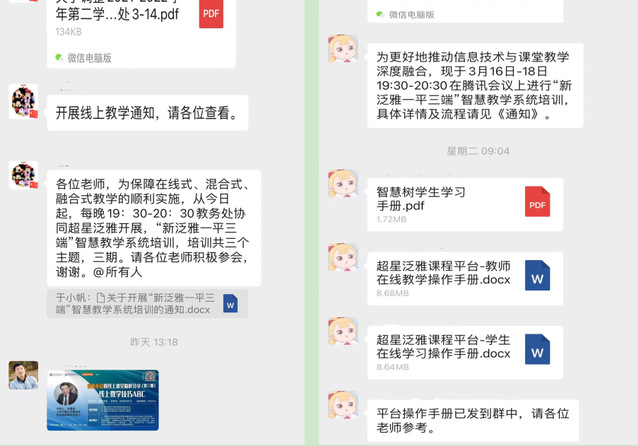
Task: Open file bubble 超星泛雅课程平台-教师在线教学操作手册.docx
Action: pyautogui.click(x=465, y=278)
